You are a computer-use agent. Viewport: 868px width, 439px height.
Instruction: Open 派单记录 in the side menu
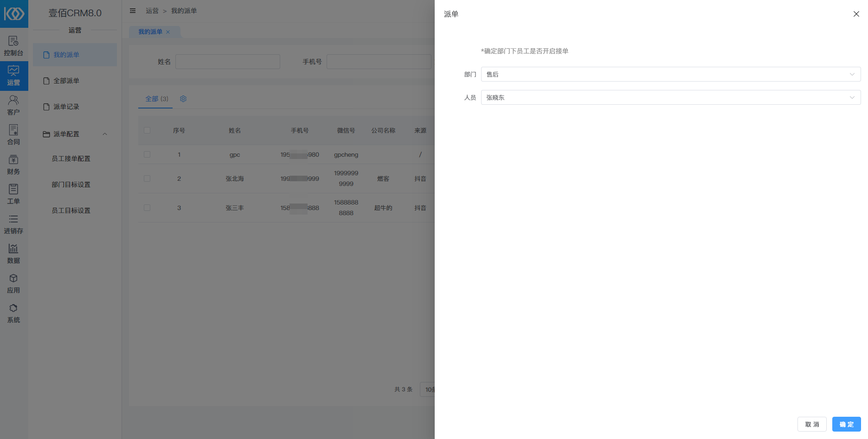pos(75,107)
